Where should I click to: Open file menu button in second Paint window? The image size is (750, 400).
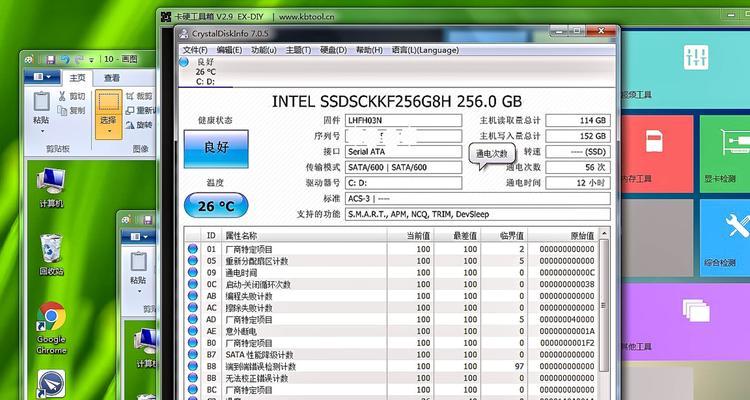coord(139,237)
